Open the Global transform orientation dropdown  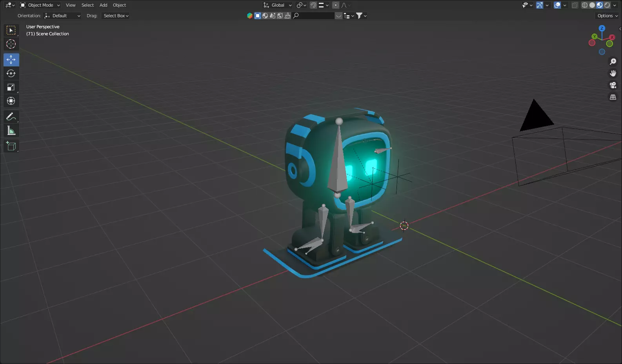pyautogui.click(x=278, y=5)
